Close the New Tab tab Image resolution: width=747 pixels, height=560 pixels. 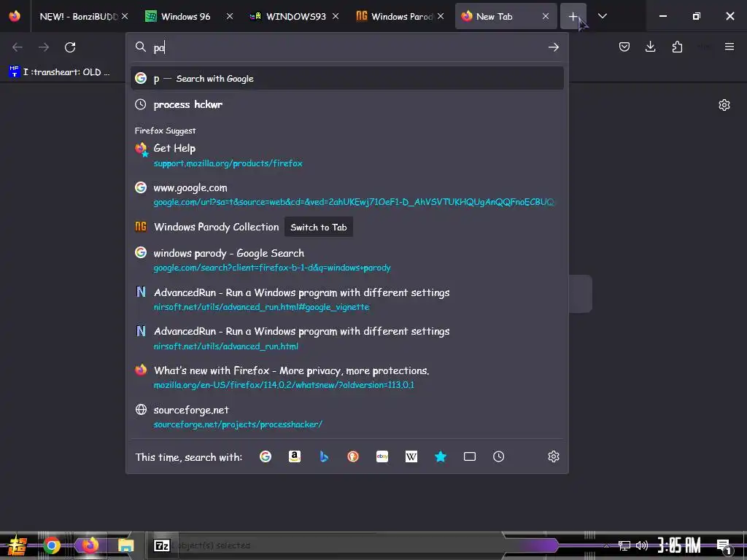pyautogui.click(x=546, y=16)
